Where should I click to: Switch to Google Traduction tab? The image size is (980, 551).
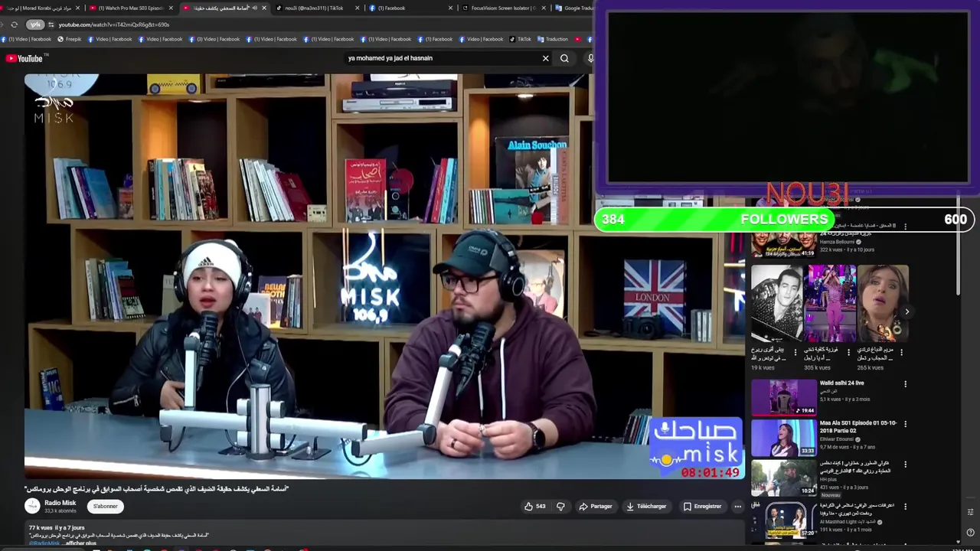pos(573,8)
